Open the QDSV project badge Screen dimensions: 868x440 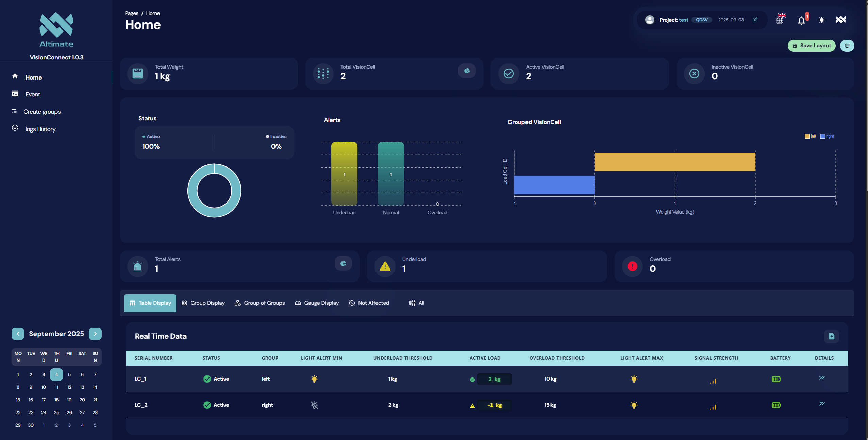point(702,20)
